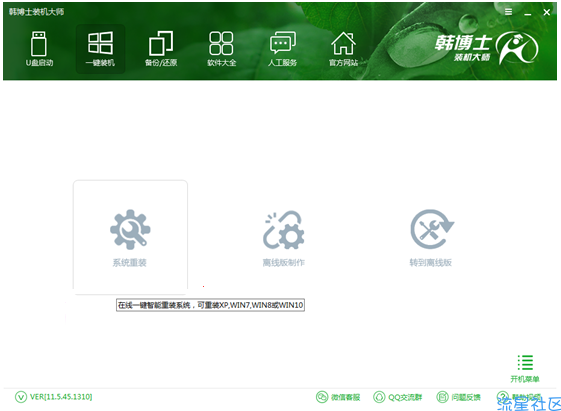Click the 韩博士 brand logo
Screen dimensions: 561x411
click(x=487, y=48)
